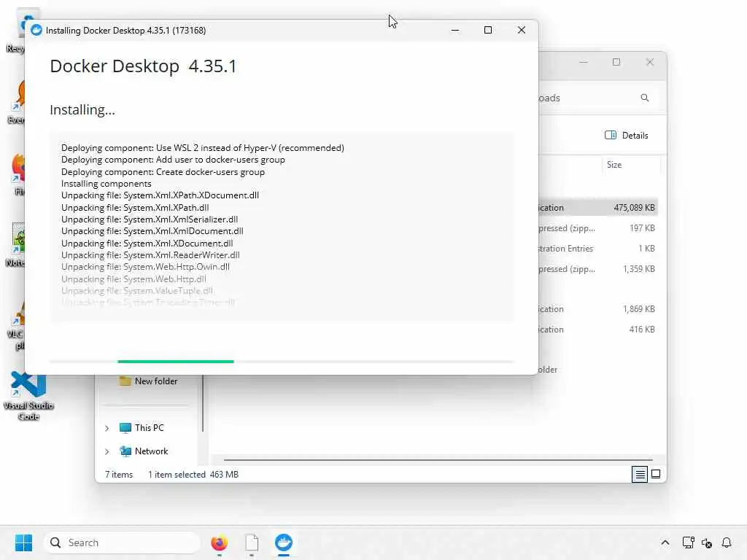This screenshot has height=560, width=747.
Task: Click the 'Use WSL 2 instead of Hyper-V' line
Action: [203, 147]
